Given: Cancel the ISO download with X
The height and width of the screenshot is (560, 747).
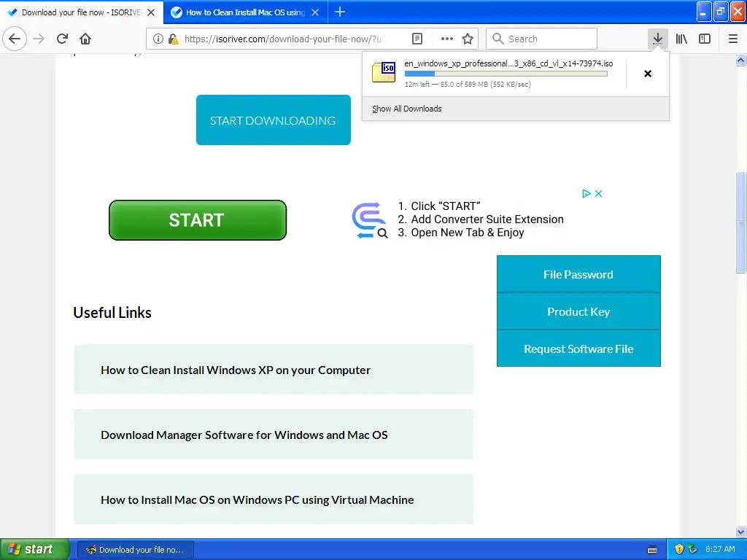Looking at the screenshot, I should [648, 74].
